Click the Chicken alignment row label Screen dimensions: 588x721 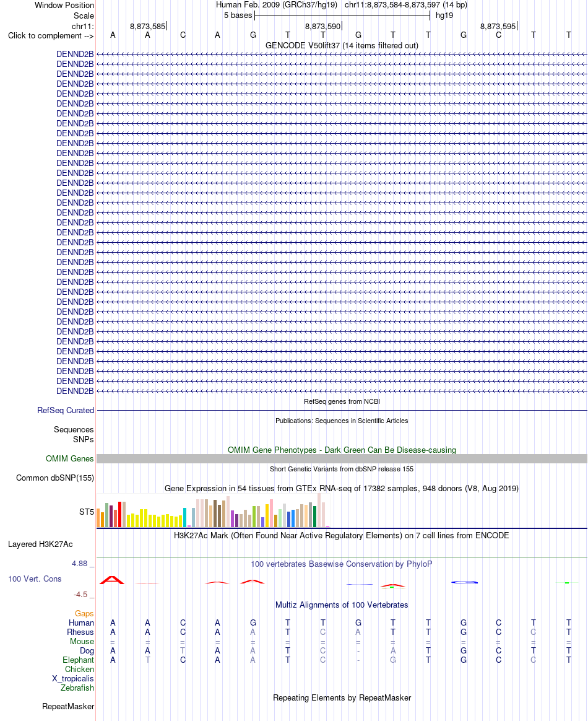coord(79,669)
